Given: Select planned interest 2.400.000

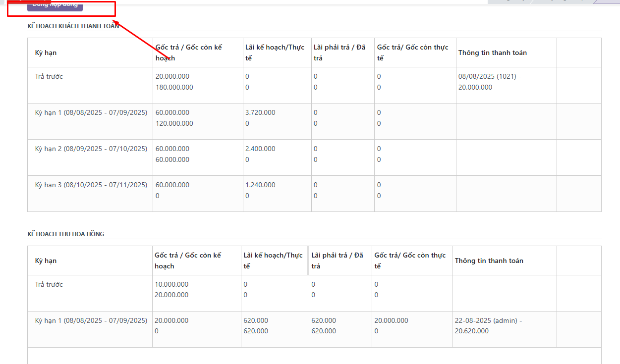Looking at the screenshot, I should coord(260,149).
